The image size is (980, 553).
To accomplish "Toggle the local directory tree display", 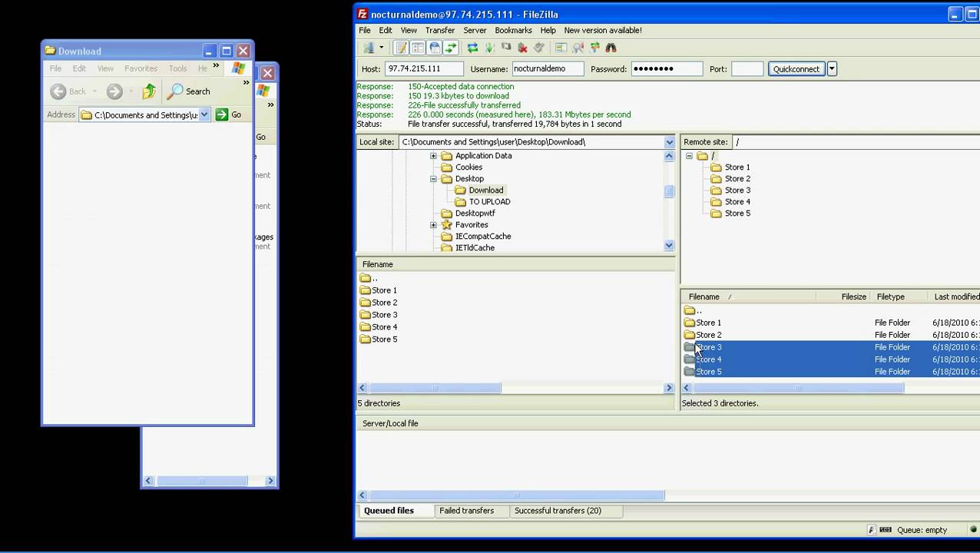I will click(x=418, y=48).
